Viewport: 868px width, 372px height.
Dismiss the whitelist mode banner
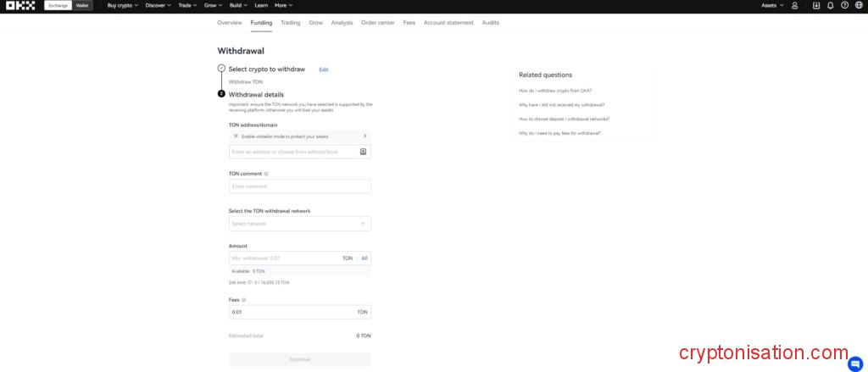(x=235, y=136)
